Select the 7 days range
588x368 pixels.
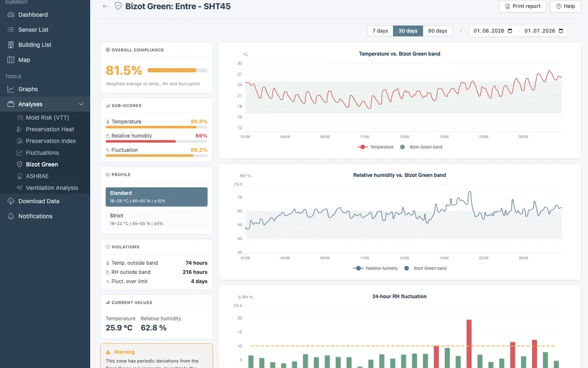[380, 31]
